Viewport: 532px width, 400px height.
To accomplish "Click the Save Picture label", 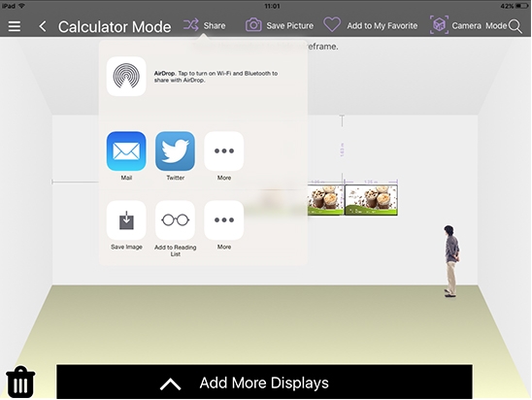I will [x=290, y=26].
